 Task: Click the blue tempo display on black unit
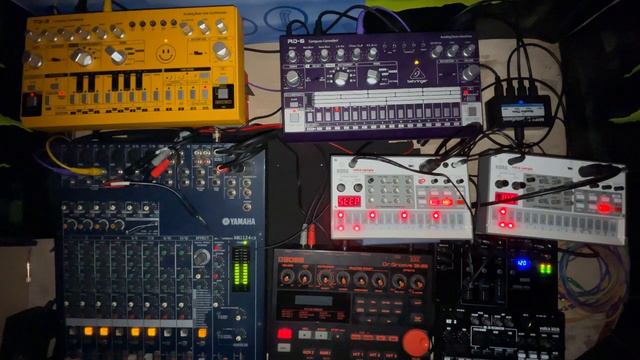(522, 263)
